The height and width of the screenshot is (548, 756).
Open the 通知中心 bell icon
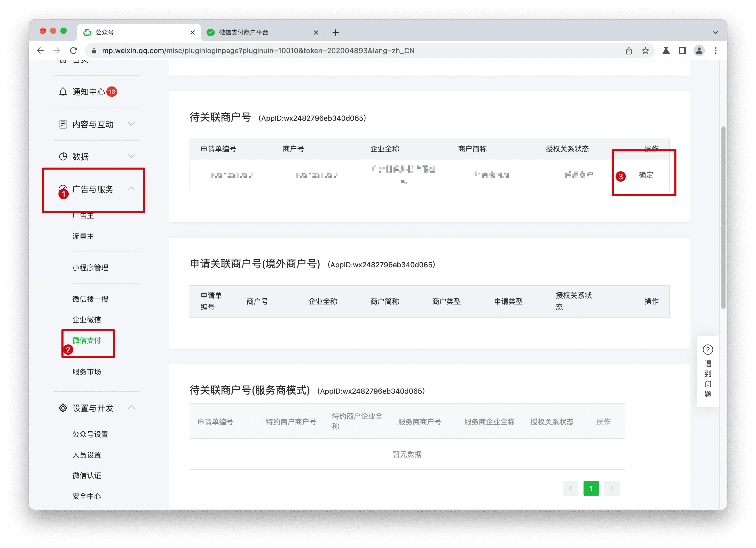point(63,92)
